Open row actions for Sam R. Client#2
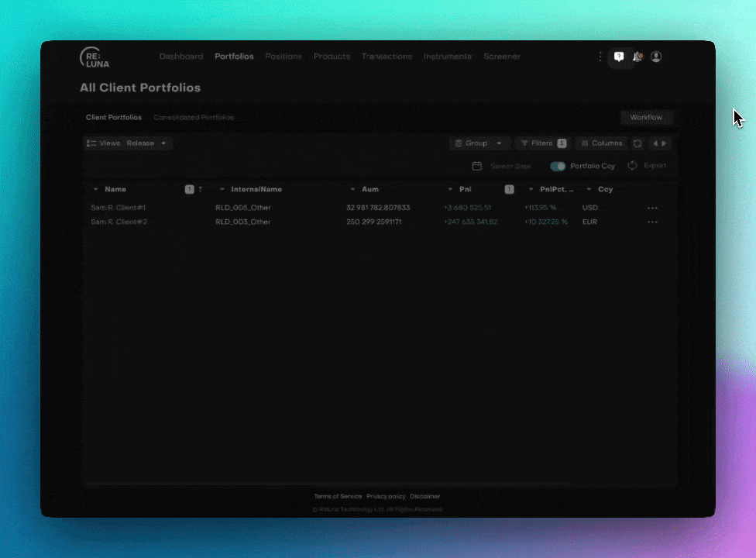This screenshot has height=558, width=756. tap(652, 222)
